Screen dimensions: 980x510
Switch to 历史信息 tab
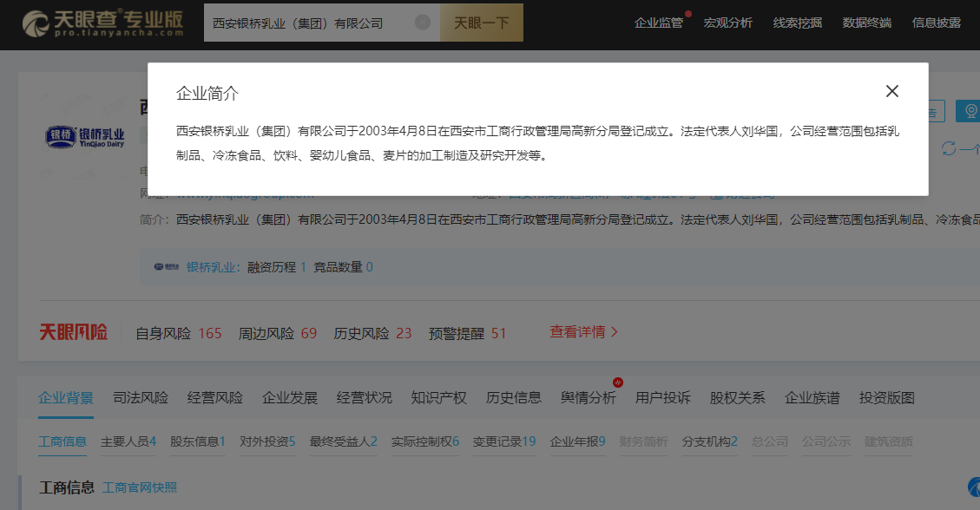click(x=514, y=397)
